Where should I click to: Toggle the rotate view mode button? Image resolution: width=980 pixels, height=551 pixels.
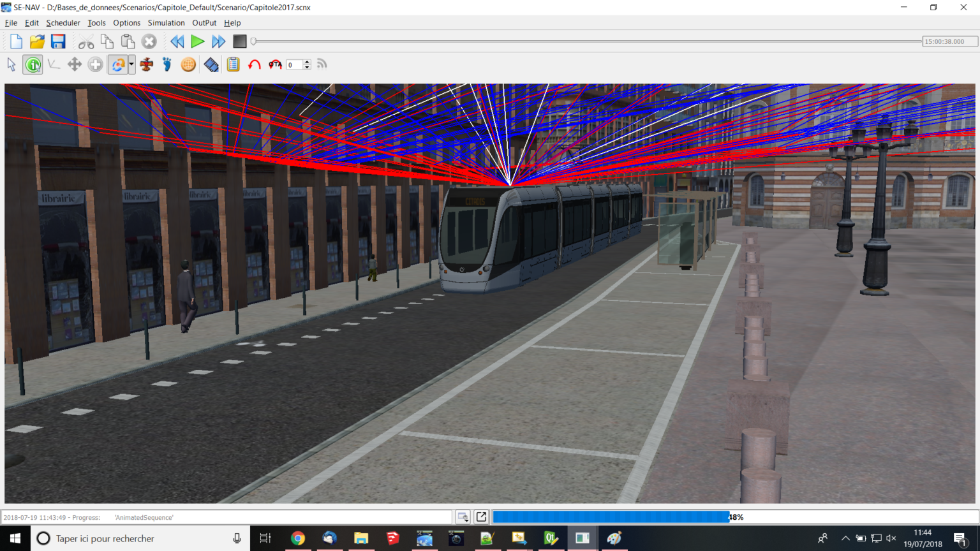click(117, 64)
